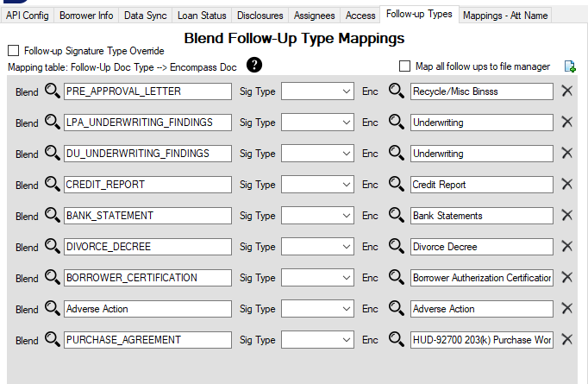Edit the Borrower Autherization Certification Enc field
This screenshot has height=384, width=588.
(x=482, y=278)
